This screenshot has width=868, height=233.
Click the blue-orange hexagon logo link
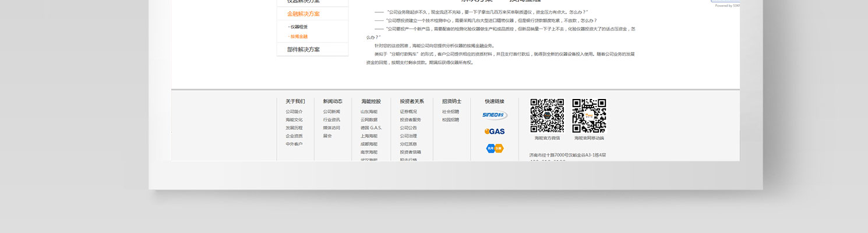click(x=495, y=149)
